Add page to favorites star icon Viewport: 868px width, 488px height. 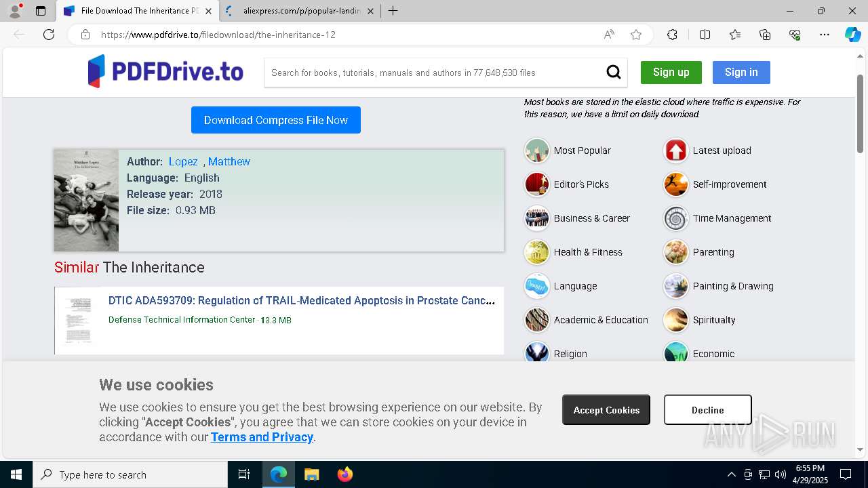point(636,35)
